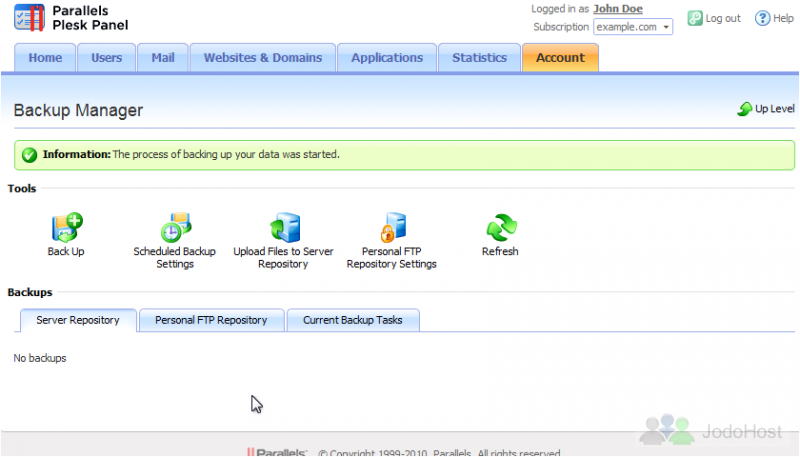Show the Current Backup Tasks tab
This screenshot has width=800, height=457.
click(353, 320)
